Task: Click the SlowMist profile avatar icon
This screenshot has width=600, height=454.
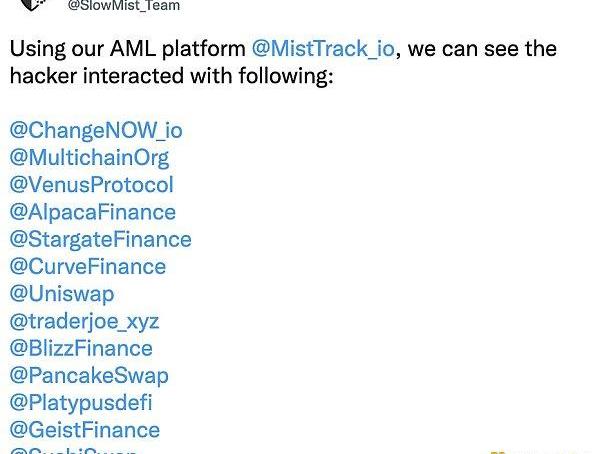Action: (33, 4)
